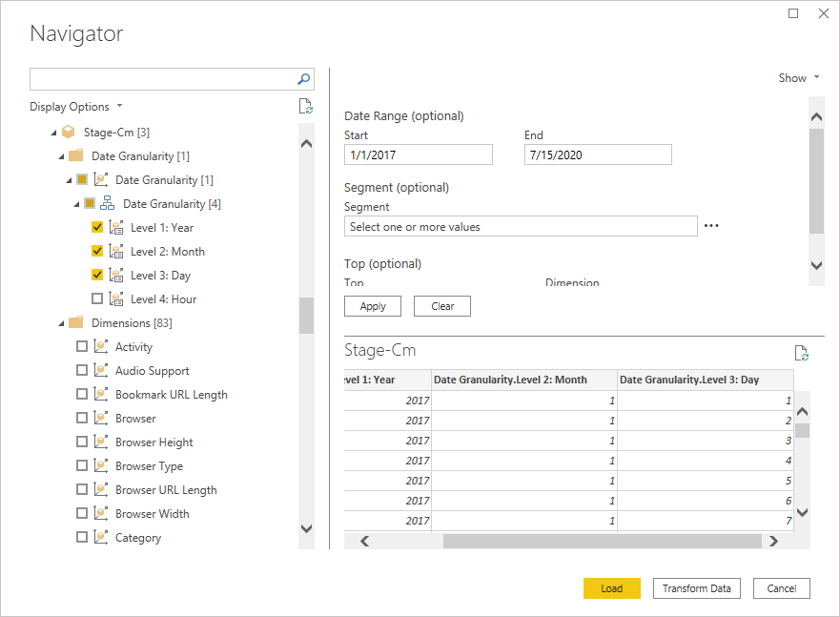Click the Transform Data button

tap(696, 588)
